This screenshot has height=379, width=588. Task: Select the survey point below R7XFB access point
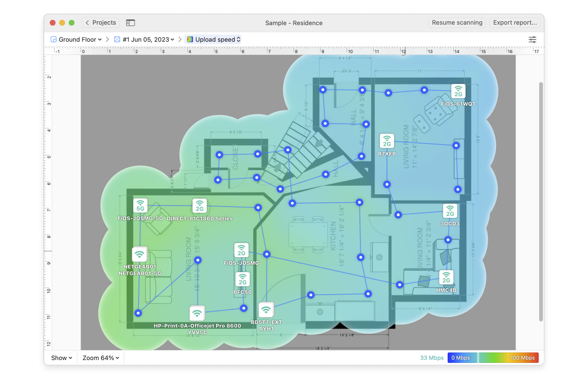click(387, 184)
